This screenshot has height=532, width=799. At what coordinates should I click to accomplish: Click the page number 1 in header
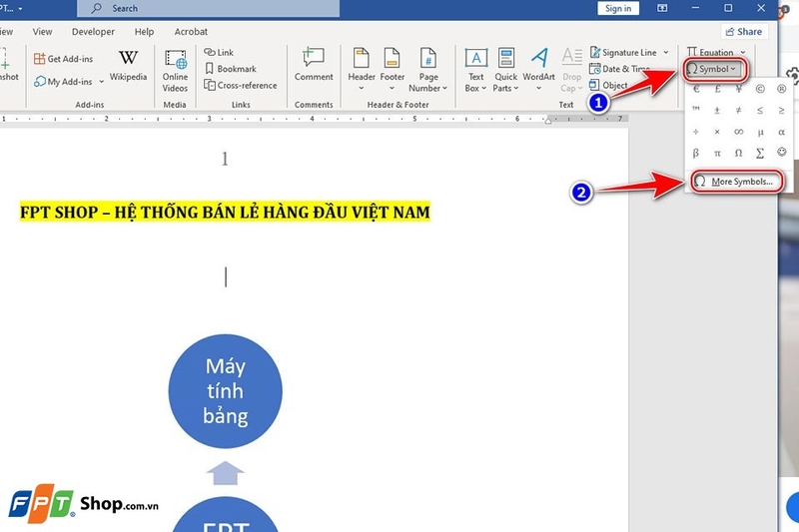tap(225, 159)
